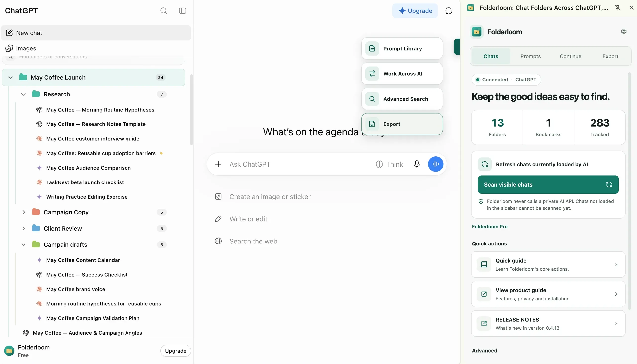Start voice mode with blue waveform button
Viewport: 637px width, 364px height.
coord(435,164)
